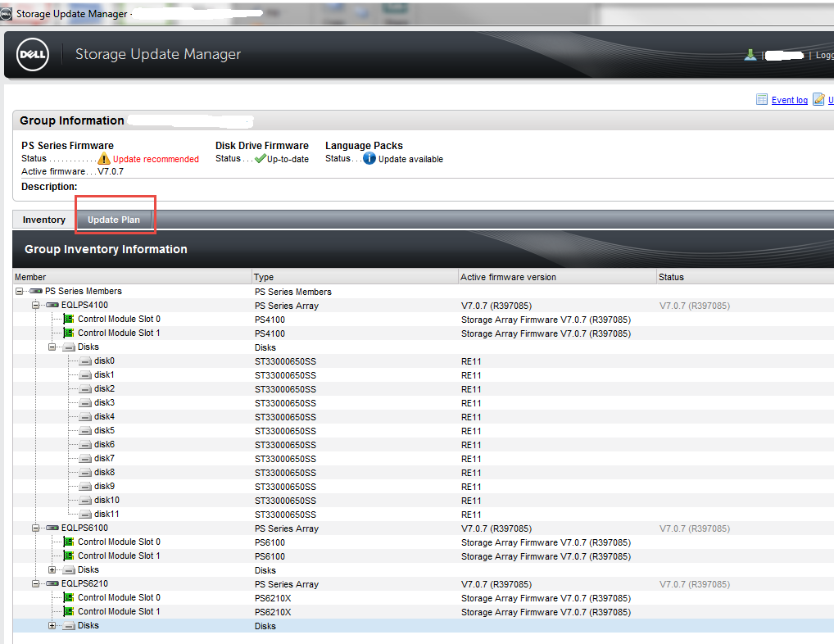This screenshot has width=834, height=644.
Task: Click ST33000650SS type cell for disk4
Action: tap(285, 417)
